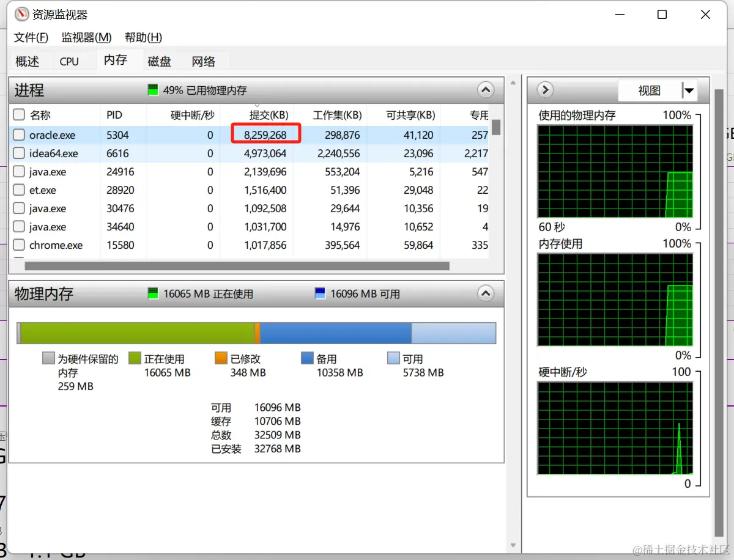Click the working set value 2,240,556
The width and height of the screenshot is (734, 560).
point(339,153)
